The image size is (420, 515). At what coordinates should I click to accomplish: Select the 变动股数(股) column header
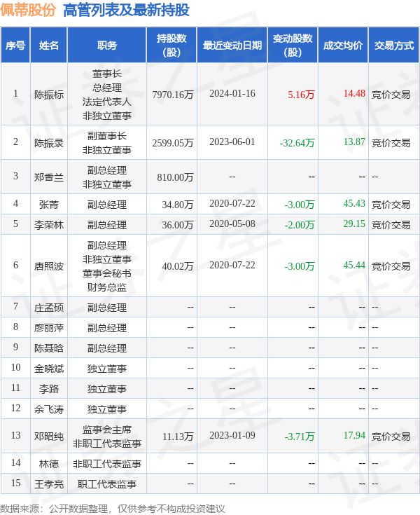(293, 46)
